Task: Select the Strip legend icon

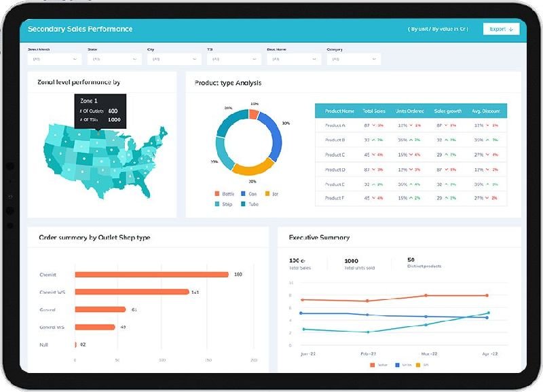Action: (x=217, y=204)
